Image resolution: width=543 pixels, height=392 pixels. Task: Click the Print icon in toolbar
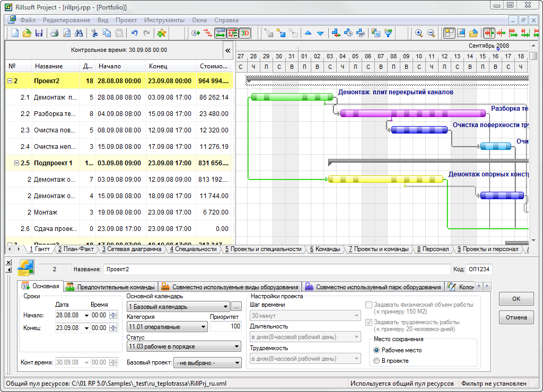click(54, 33)
